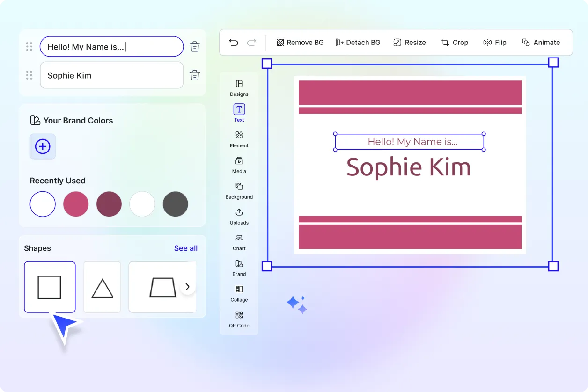588x392 pixels.
Task: Click the Animate toolbar option
Action: pyautogui.click(x=541, y=43)
